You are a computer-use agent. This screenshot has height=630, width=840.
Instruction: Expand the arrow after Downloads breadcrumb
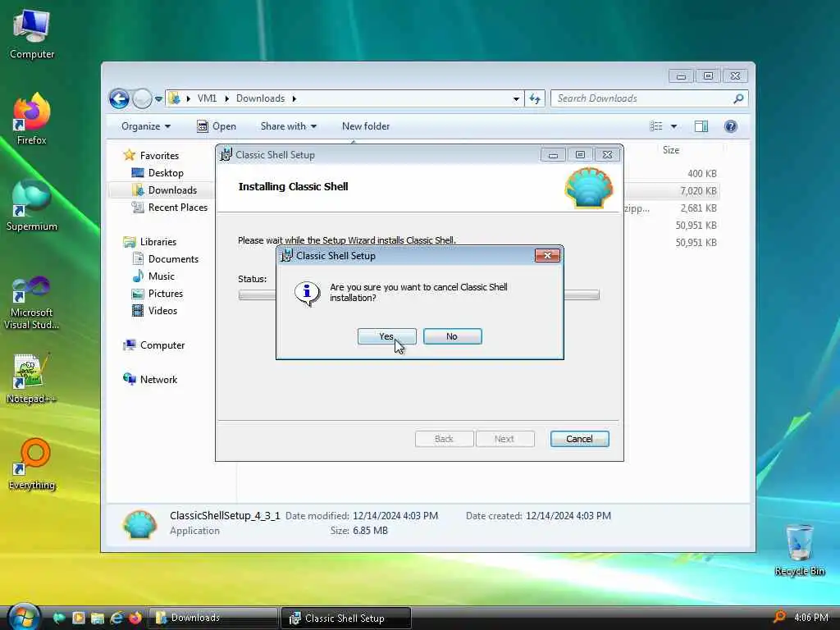coord(294,98)
